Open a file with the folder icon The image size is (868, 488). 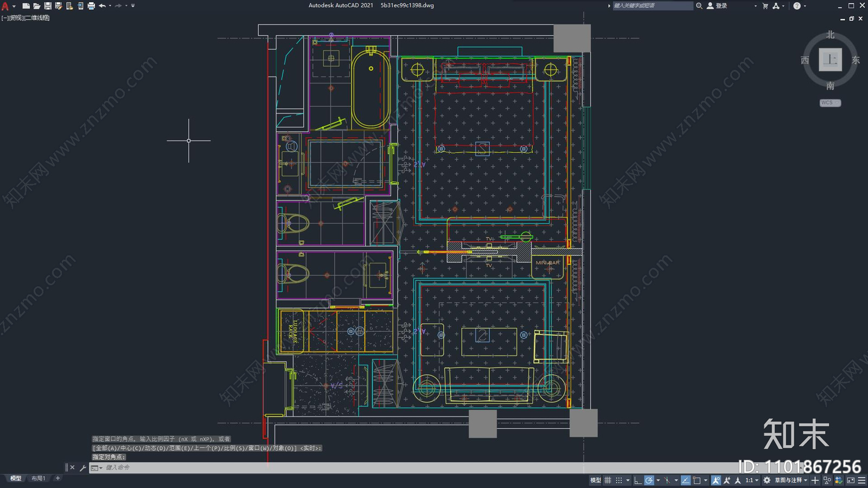[x=36, y=5]
